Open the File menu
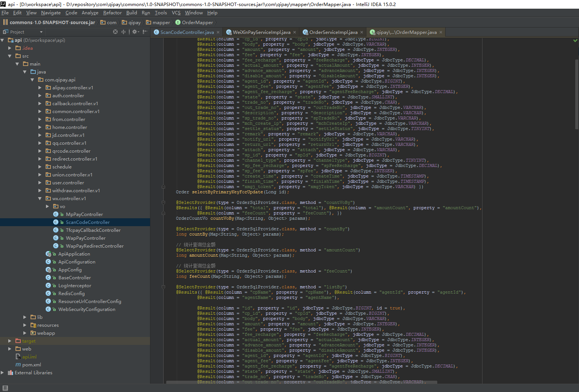Viewport: 579px width, 392px height. tap(5, 13)
